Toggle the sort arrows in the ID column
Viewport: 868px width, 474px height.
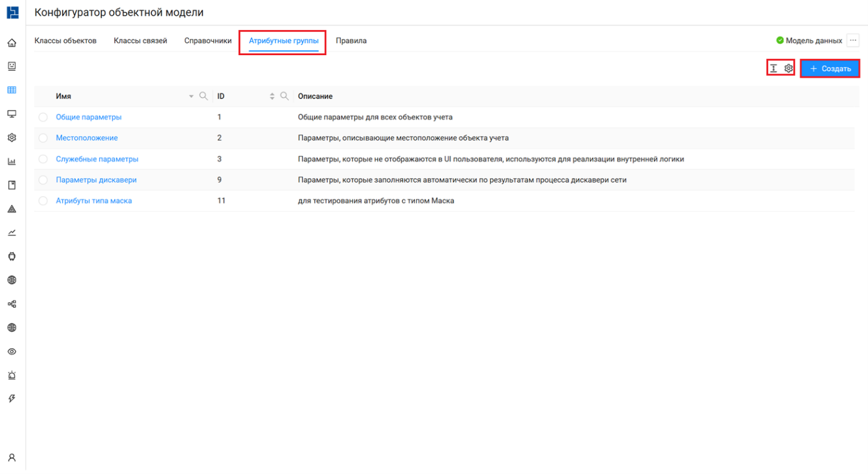(272, 97)
